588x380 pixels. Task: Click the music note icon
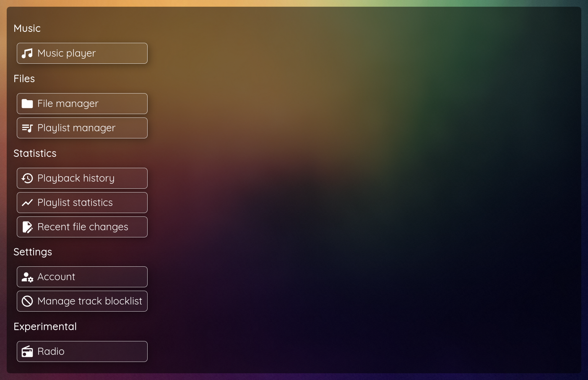click(x=27, y=53)
